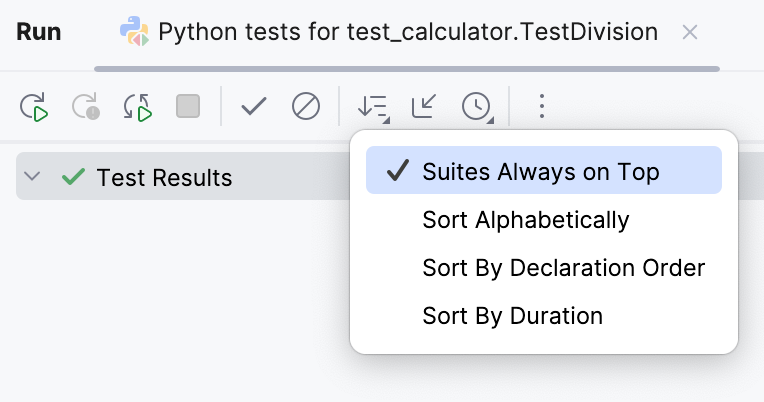Select the Test Results row
The width and height of the screenshot is (764, 402).
click(164, 178)
